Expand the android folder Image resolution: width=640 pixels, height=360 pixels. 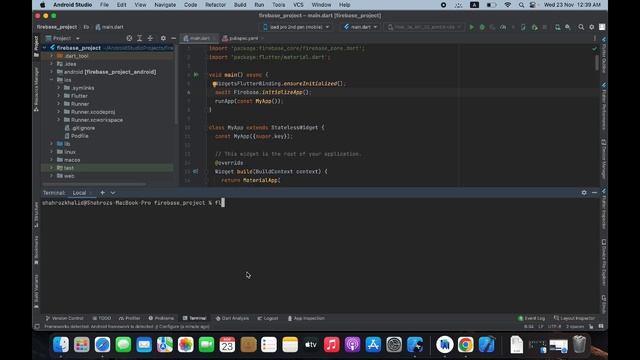point(52,72)
